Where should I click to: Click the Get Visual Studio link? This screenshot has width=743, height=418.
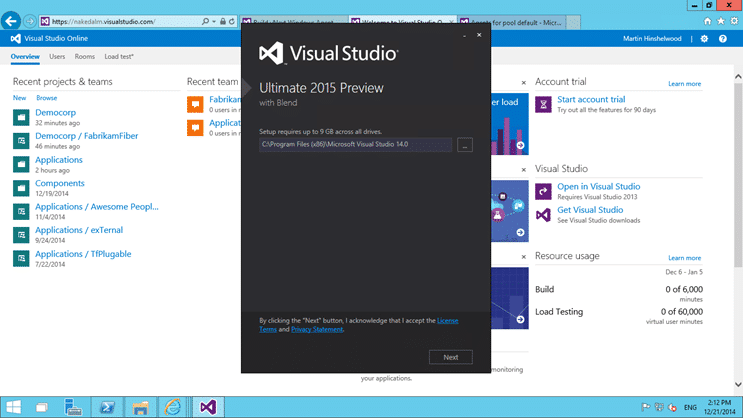pyautogui.click(x=590, y=210)
